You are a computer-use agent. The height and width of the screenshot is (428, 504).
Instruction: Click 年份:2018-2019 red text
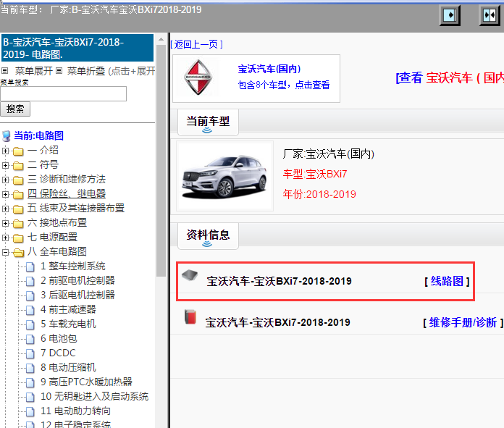(319, 194)
